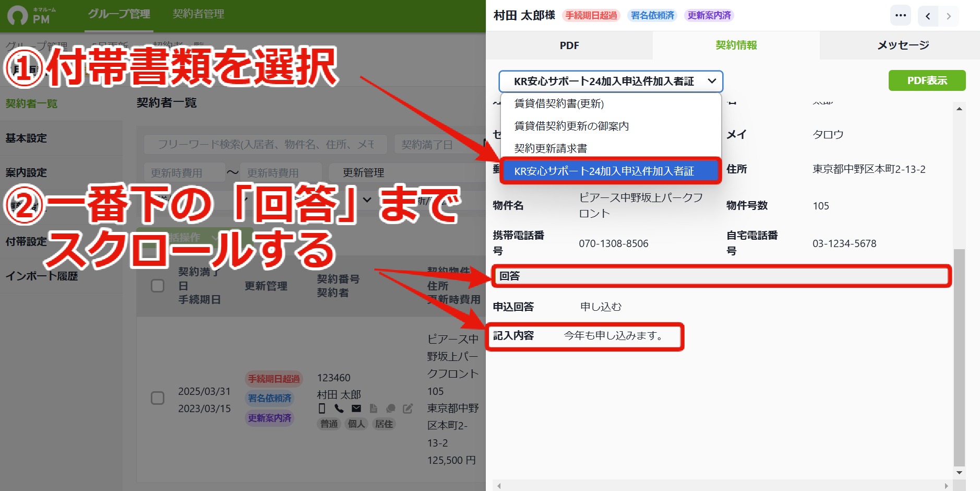
Task: Click left arrow of horizontal scrollbar
Action: [x=499, y=486]
